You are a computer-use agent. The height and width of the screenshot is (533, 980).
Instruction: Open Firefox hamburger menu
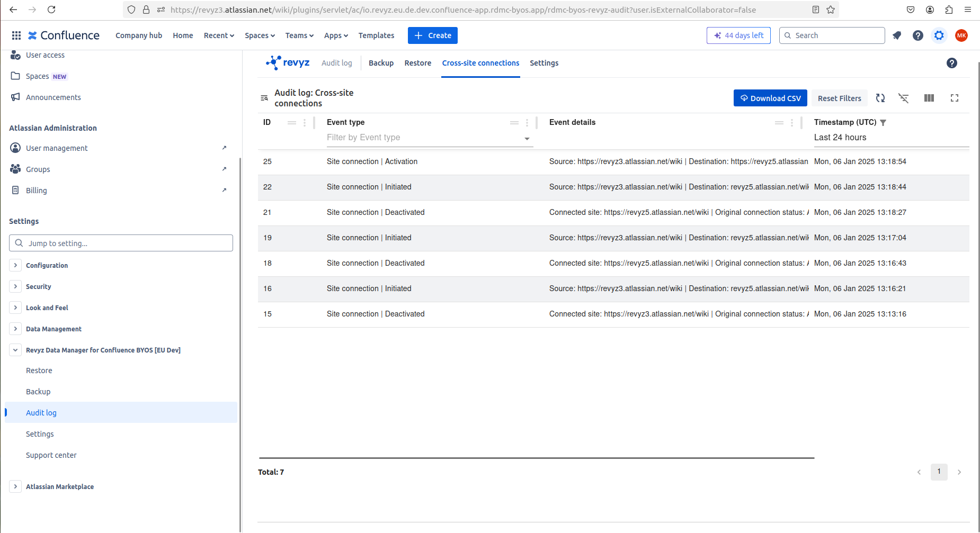pos(968,10)
